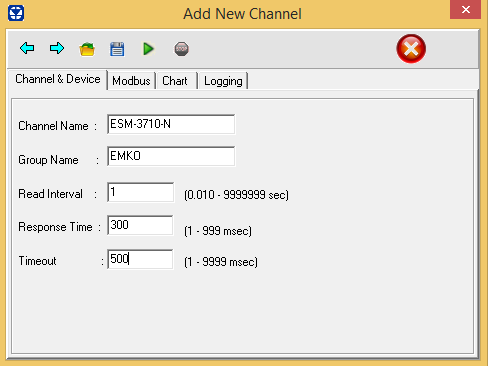
Task: Focus the Read Interval input field
Action: pyautogui.click(x=140, y=192)
